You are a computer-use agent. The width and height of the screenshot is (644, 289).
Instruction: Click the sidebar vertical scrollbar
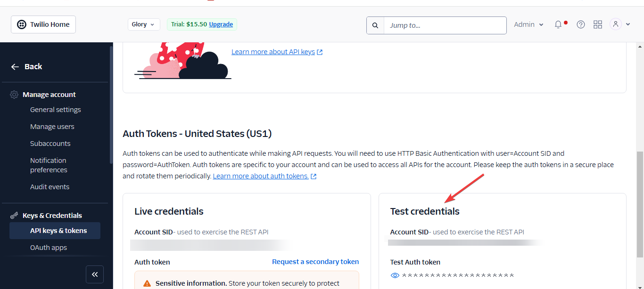(111, 104)
